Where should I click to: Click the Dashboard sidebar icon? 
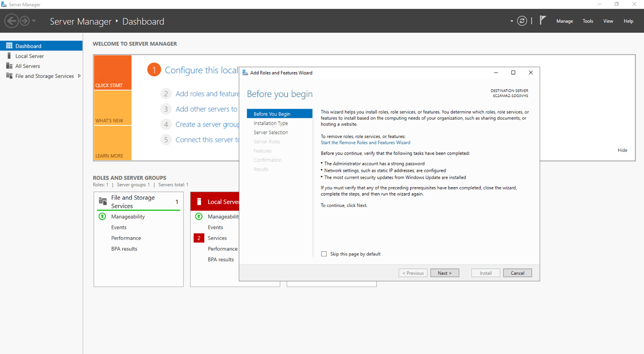tap(9, 46)
